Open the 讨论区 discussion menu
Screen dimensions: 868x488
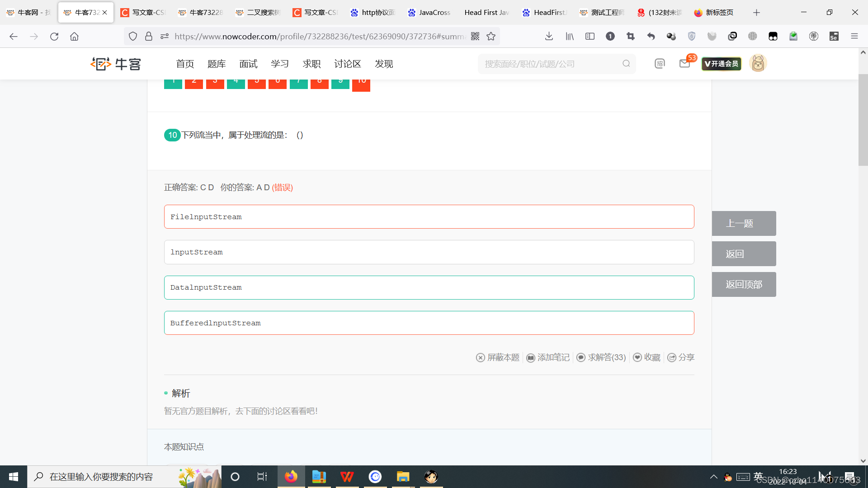348,64
